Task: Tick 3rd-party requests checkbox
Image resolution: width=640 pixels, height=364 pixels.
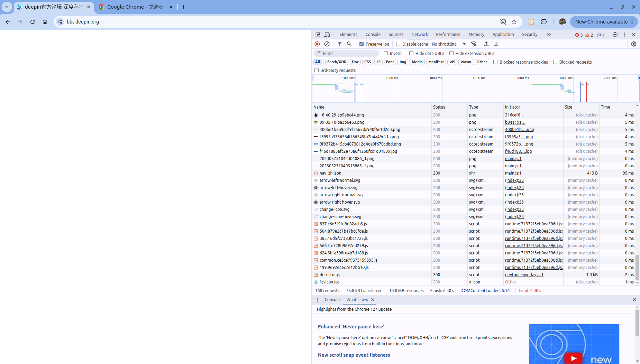Action: tap(317, 70)
